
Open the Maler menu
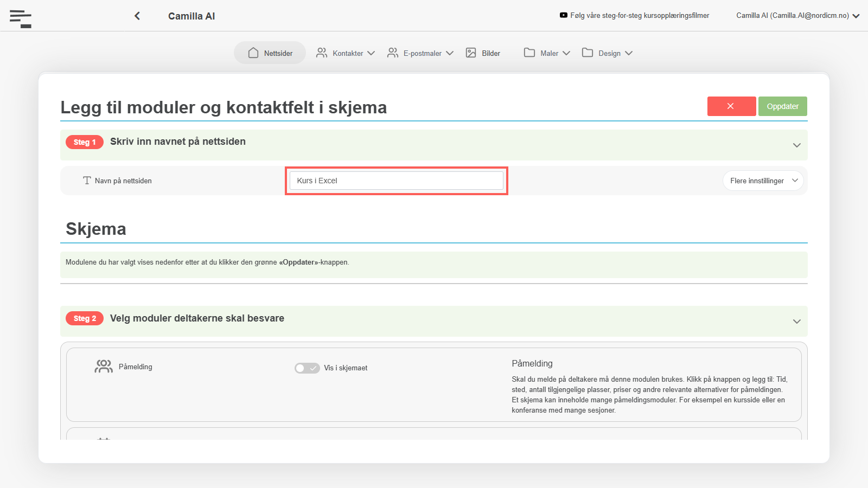click(547, 53)
